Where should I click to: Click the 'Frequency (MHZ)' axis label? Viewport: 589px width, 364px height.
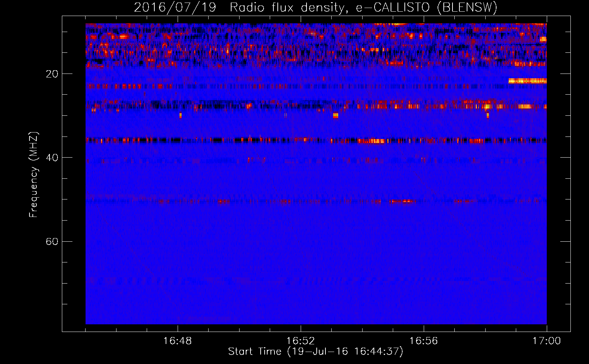tap(33, 175)
